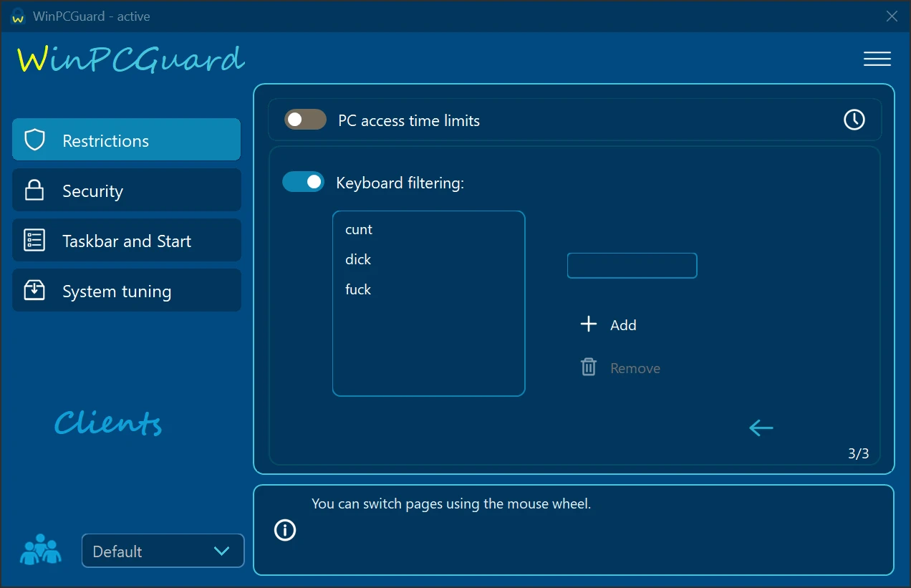Close the WinPCGuard window

892,16
